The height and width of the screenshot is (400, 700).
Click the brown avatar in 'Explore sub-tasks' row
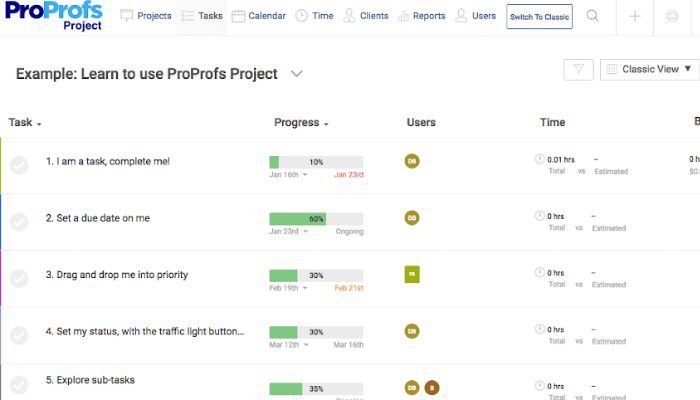tap(432, 388)
